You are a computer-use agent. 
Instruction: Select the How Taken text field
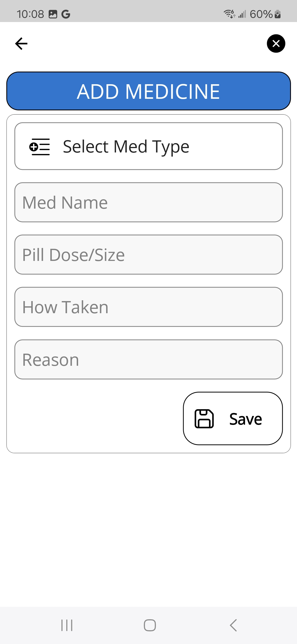pyautogui.click(x=148, y=307)
